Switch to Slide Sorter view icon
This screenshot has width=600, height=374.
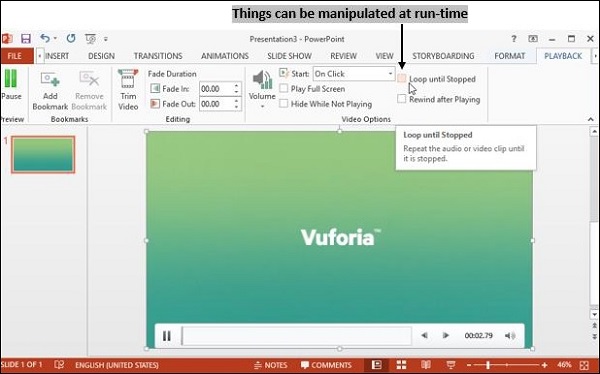point(401,365)
